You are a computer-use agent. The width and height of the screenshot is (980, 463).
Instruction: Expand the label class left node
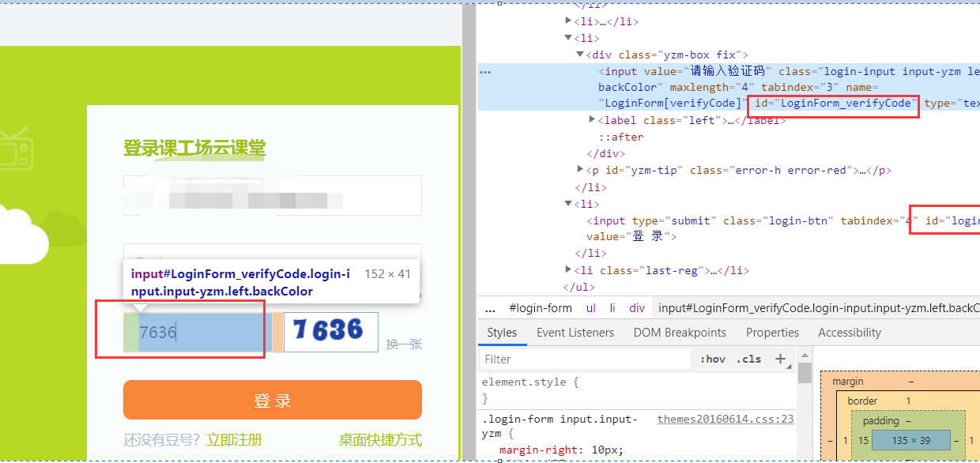[592, 120]
